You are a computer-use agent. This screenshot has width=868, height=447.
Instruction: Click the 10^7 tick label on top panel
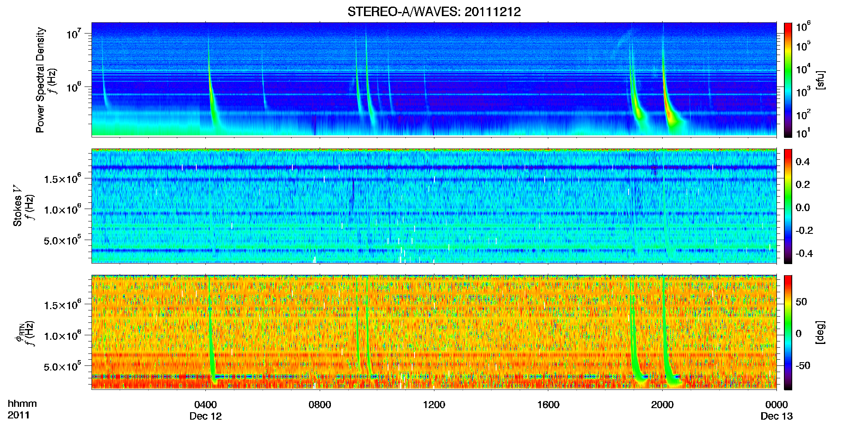coord(73,34)
